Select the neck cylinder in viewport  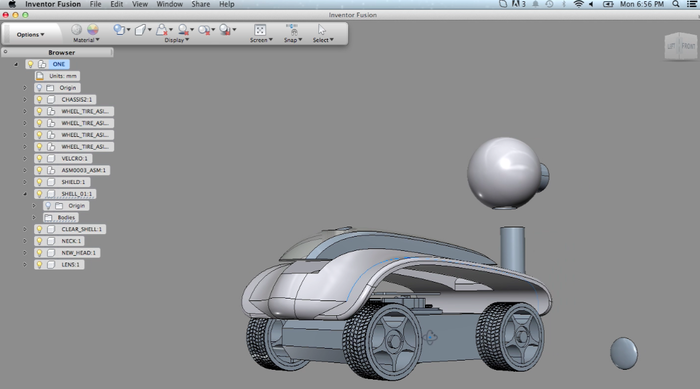[x=512, y=249]
